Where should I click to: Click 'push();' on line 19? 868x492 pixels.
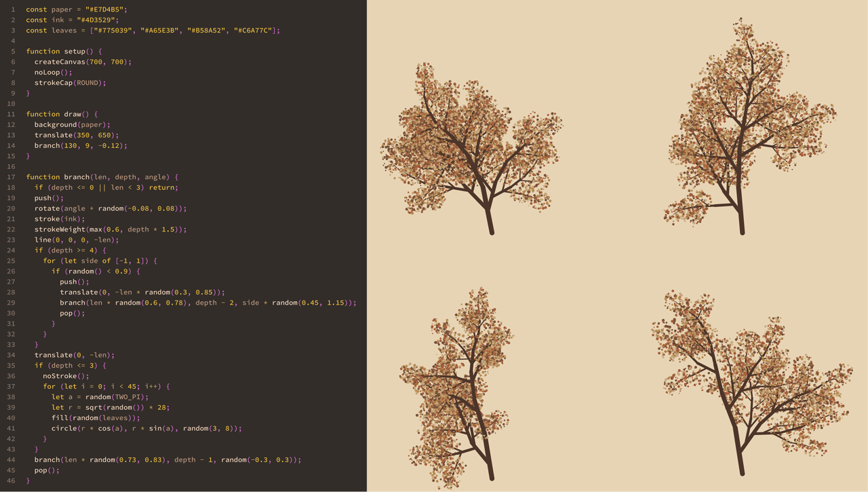49,198
